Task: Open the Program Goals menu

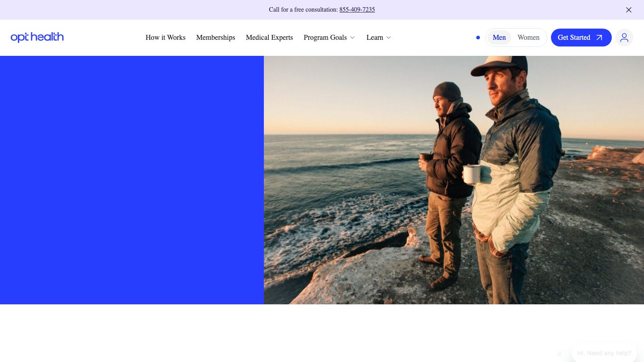Action: tap(325, 38)
